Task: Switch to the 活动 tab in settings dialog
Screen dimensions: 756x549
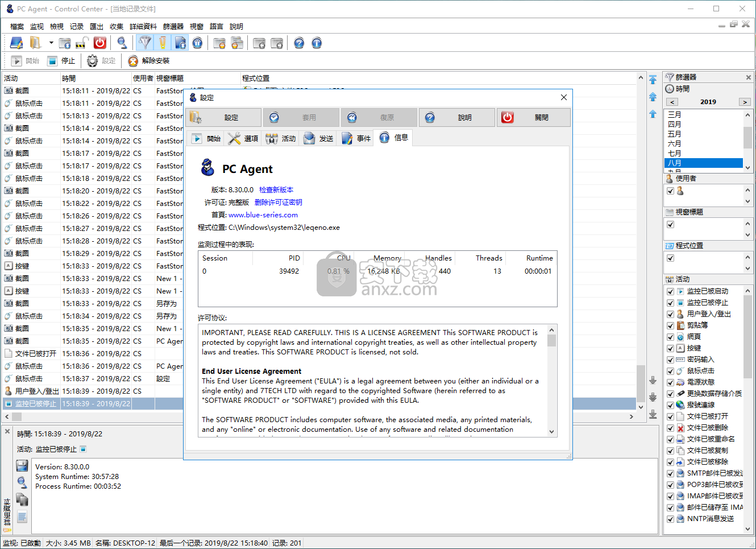Action: (281, 138)
